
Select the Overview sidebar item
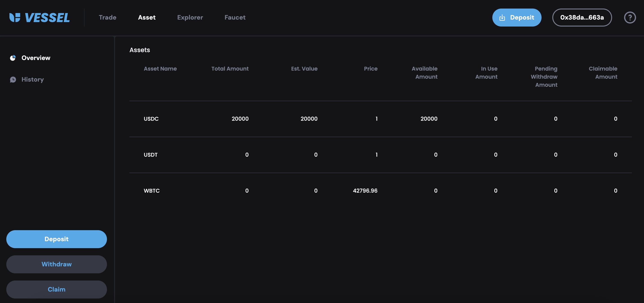tap(36, 58)
